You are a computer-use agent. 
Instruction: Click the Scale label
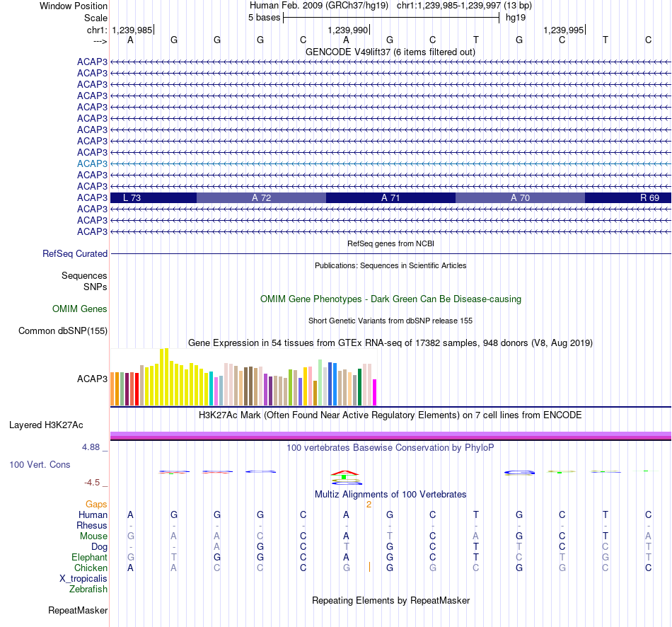95,18
